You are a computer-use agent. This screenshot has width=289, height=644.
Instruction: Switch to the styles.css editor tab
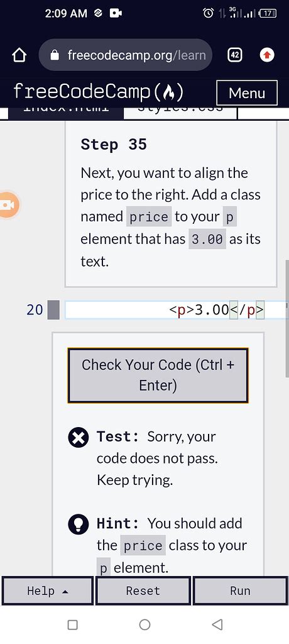(x=180, y=111)
